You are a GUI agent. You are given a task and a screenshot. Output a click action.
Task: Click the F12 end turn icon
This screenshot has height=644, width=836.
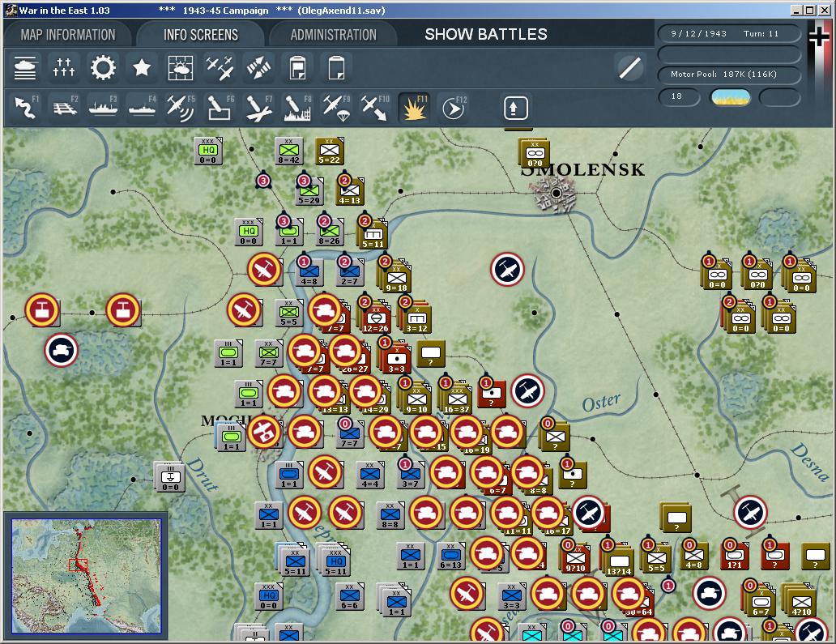coord(454,109)
